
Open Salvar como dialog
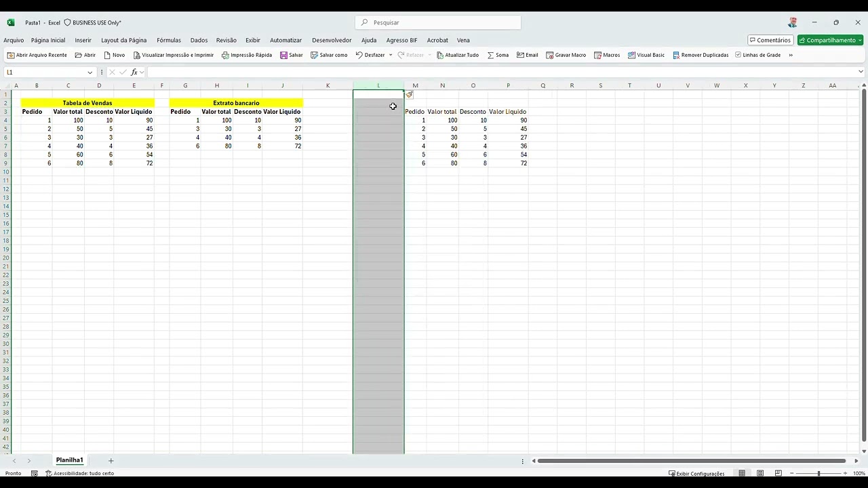click(x=329, y=55)
